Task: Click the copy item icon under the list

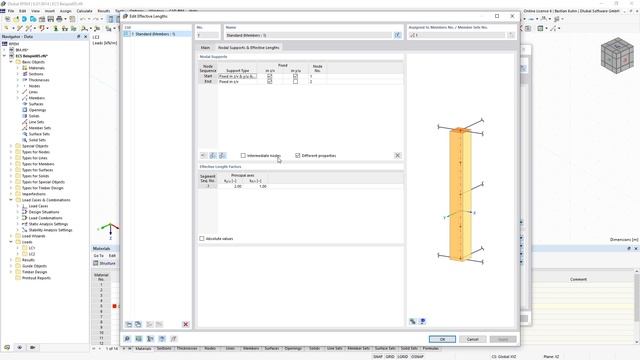Action: tap(138, 324)
